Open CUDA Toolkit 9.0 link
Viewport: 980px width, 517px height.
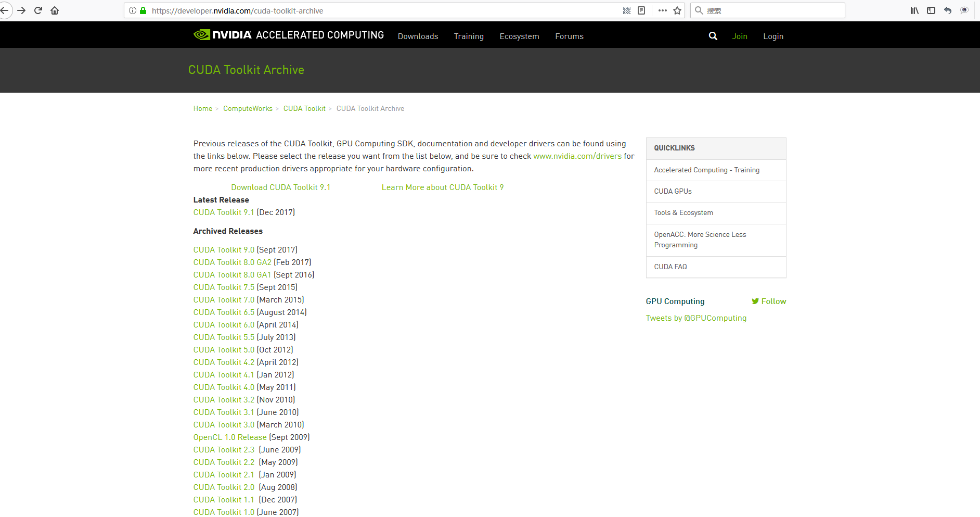[x=224, y=250]
